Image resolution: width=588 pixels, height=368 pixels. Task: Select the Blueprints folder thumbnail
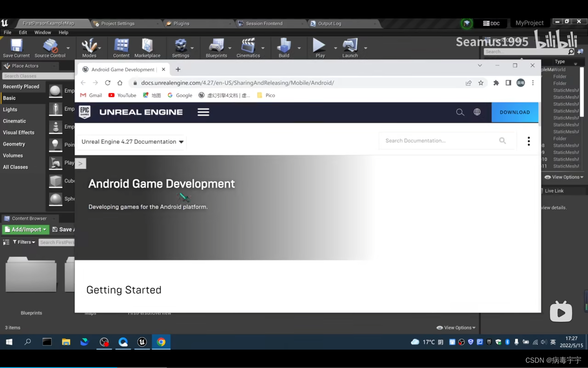click(x=31, y=274)
